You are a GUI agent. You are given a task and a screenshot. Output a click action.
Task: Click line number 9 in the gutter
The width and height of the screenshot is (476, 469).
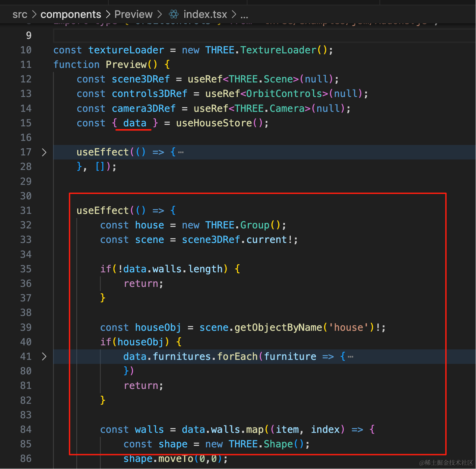tap(29, 35)
